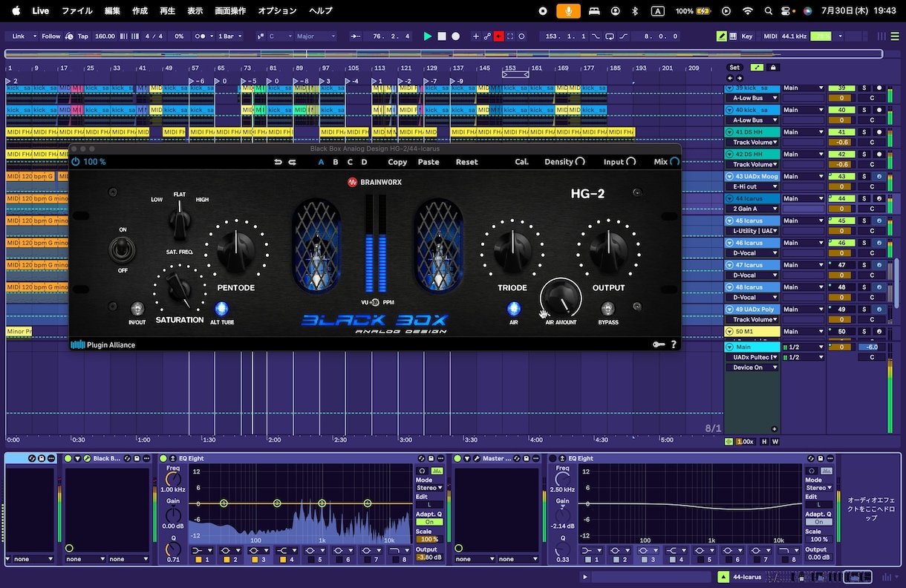
Task: Open the 表示 menu in menu bar
Action: click(x=195, y=11)
